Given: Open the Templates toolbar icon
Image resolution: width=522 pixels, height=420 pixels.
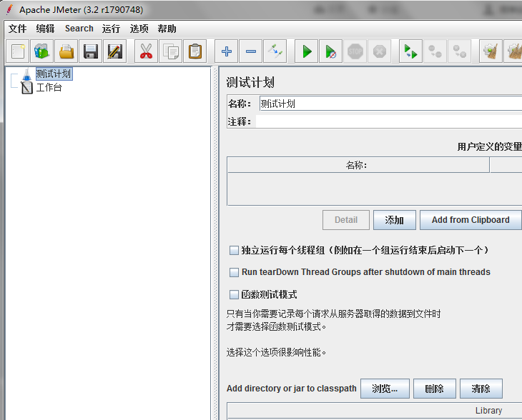Looking at the screenshot, I should 42,51.
